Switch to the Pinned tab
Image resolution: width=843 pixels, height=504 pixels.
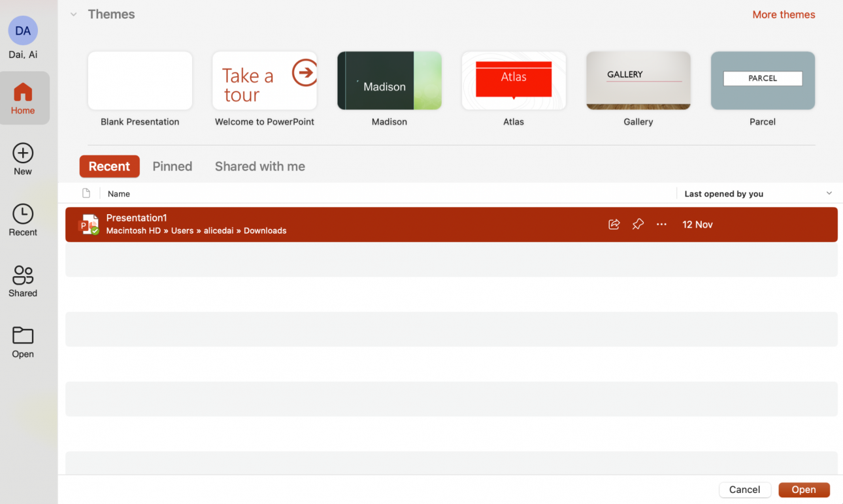click(x=173, y=166)
